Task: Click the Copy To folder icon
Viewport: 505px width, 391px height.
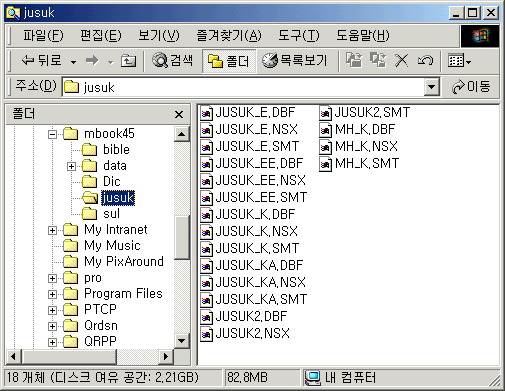Action: 378,61
